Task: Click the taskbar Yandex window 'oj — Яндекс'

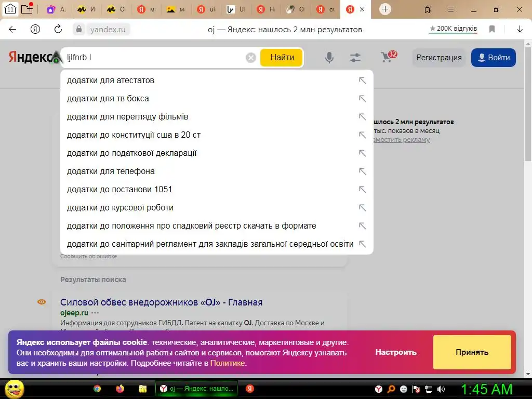Action: coord(196,389)
